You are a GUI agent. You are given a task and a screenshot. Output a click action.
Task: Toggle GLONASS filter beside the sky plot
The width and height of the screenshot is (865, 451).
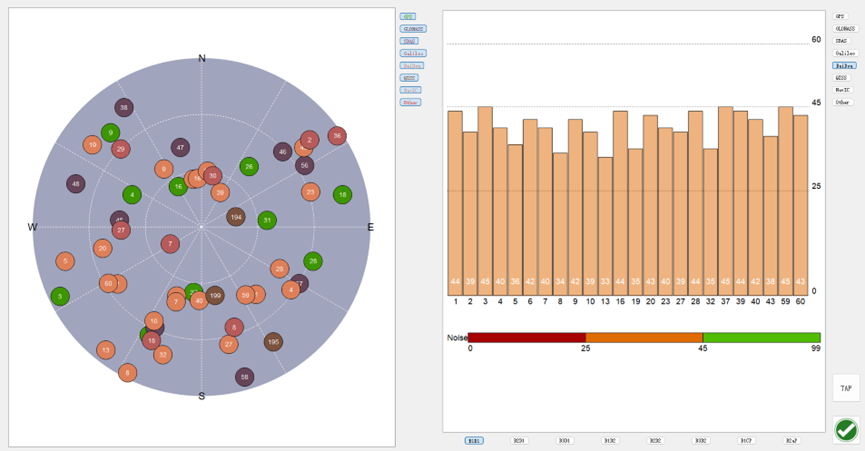413,29
